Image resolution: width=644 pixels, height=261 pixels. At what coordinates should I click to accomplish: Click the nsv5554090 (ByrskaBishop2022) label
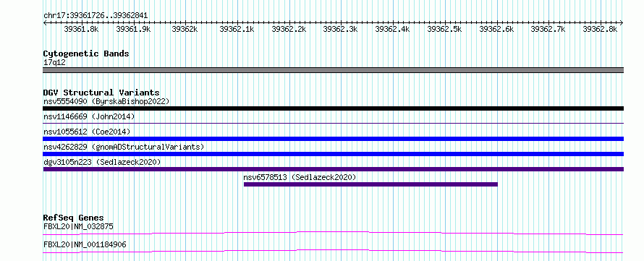click(106, 101)
